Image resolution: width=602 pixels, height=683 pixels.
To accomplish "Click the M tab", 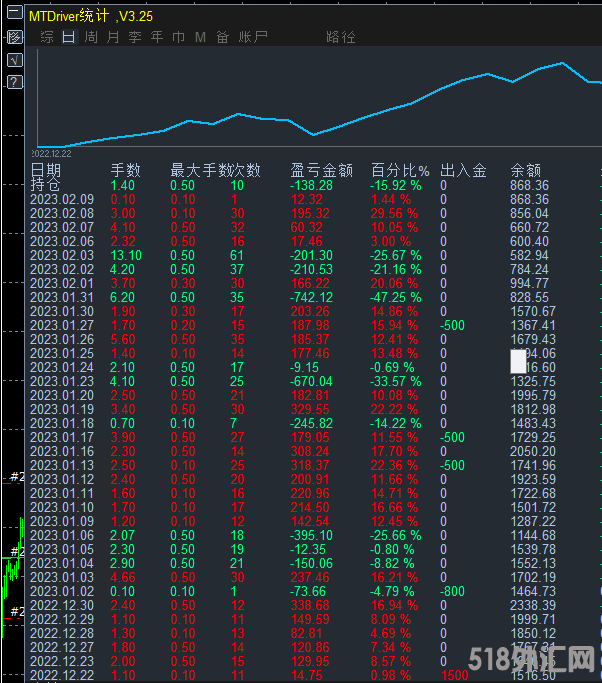I will pos(200,38).
